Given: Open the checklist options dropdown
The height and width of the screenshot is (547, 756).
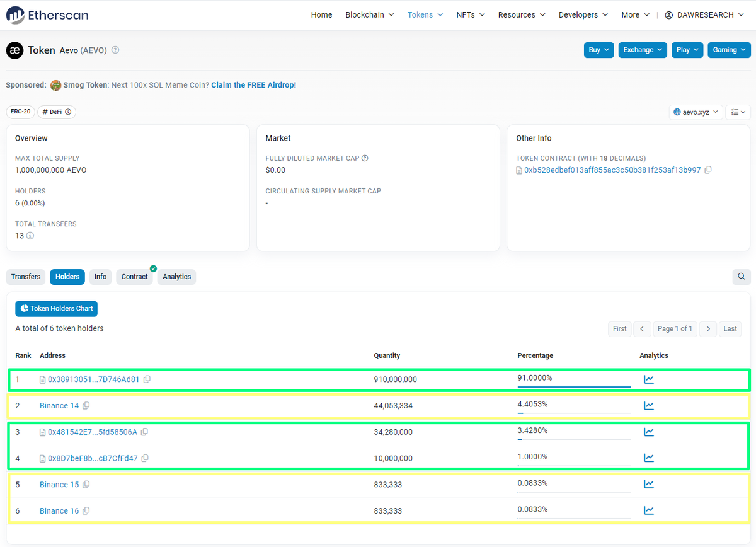Looking at the screenshot, I should pyautogui.click(x=738, y=112).
